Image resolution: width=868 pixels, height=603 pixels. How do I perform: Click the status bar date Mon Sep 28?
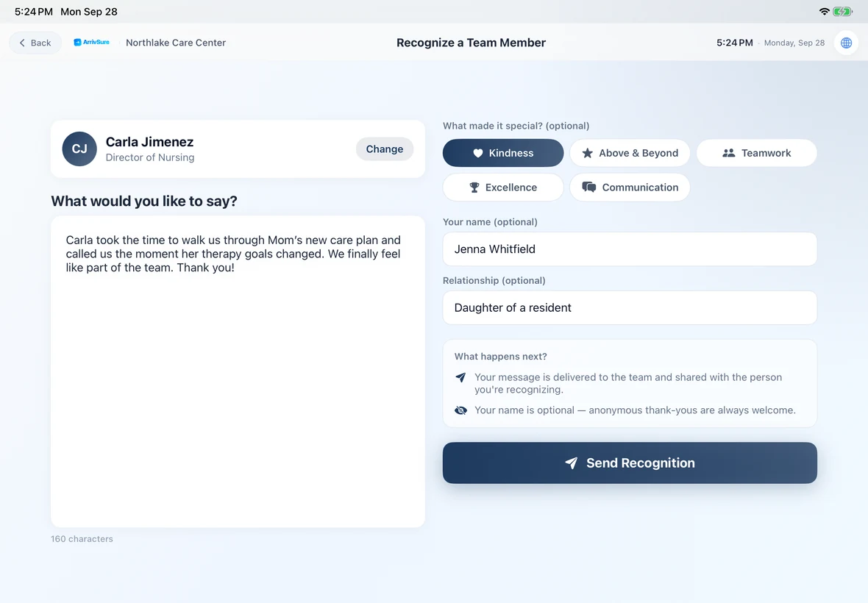click(88, 12)
